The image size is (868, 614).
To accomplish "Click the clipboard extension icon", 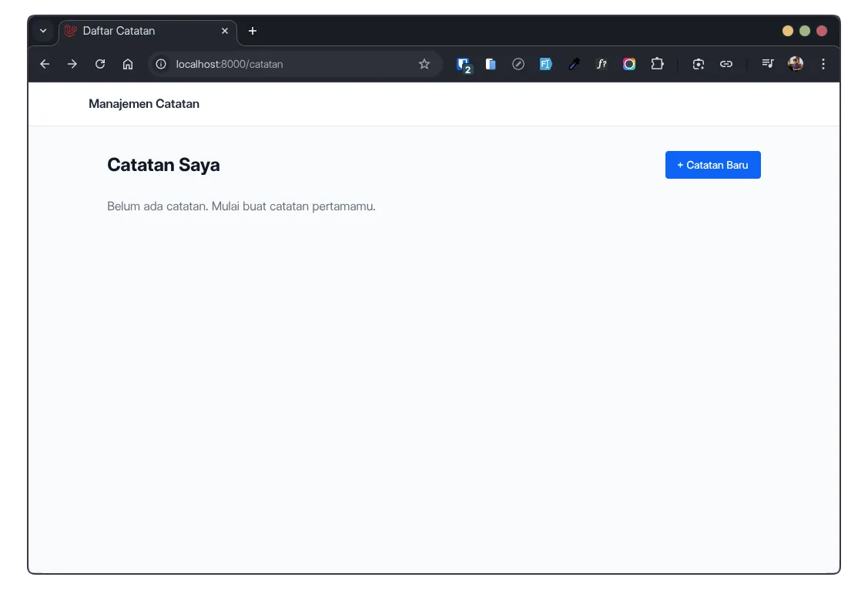I will pos(491,64).
